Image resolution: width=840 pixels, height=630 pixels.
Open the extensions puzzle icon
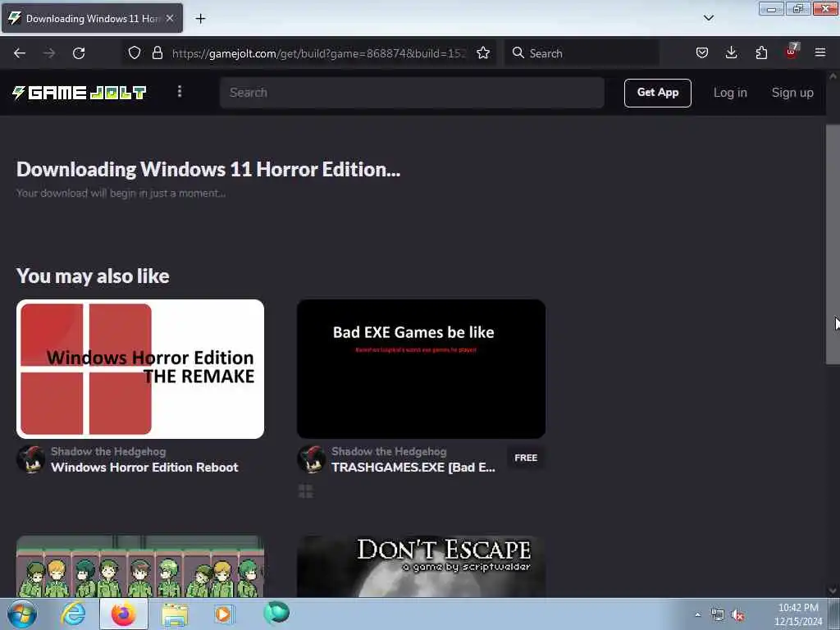(x=761, y=52)
